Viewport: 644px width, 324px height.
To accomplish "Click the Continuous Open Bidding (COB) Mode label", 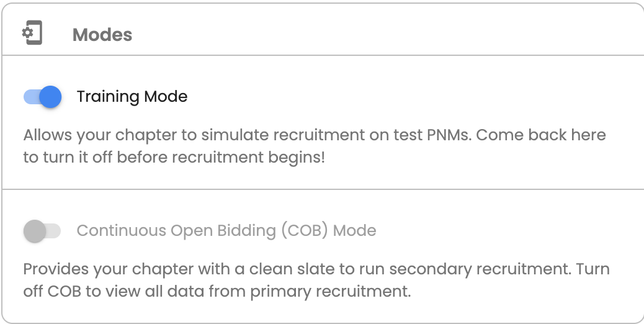I will coord(226,231).
